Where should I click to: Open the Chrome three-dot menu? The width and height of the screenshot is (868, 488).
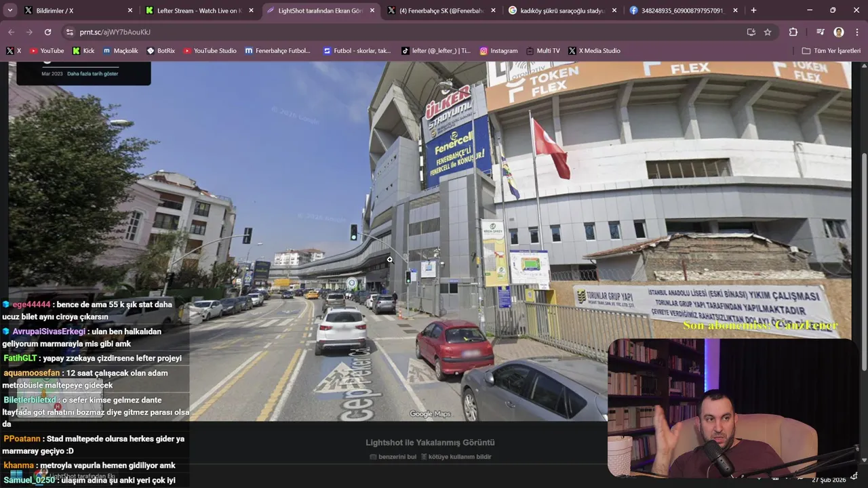coord(857,32)
